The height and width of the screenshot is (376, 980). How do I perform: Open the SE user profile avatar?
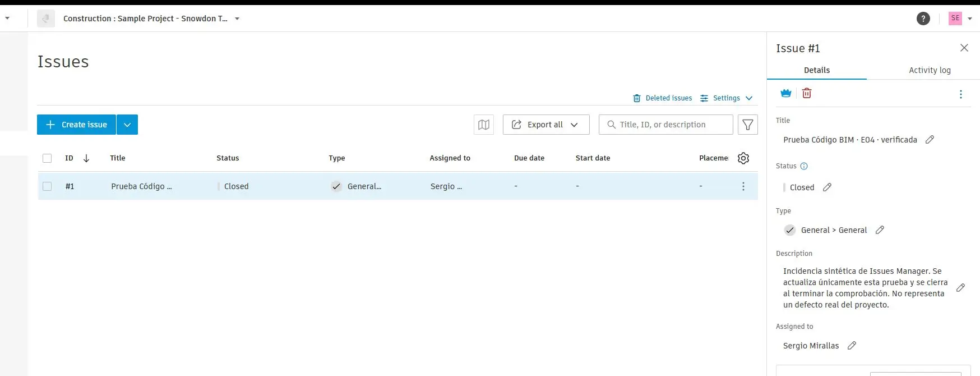pos(955,18)
